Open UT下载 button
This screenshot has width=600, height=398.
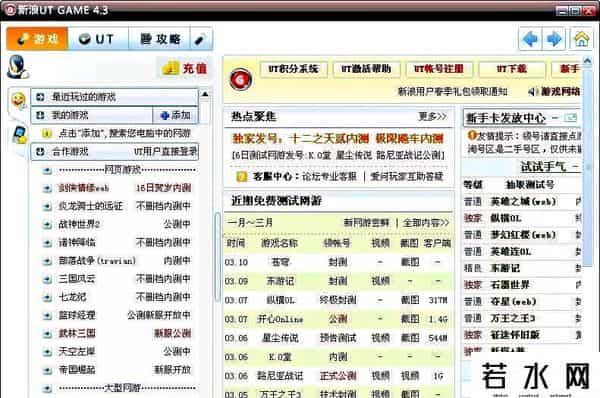[x=512, y=69]
